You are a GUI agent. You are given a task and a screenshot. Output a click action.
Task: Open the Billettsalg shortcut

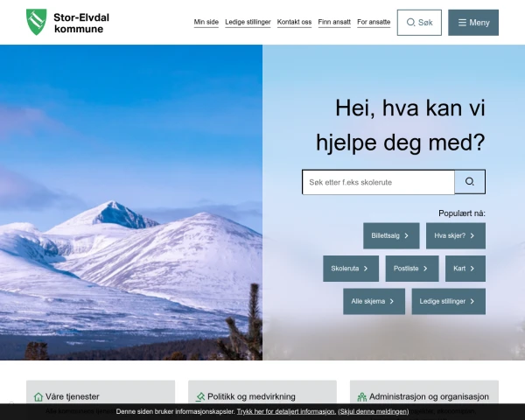[391, 235]
